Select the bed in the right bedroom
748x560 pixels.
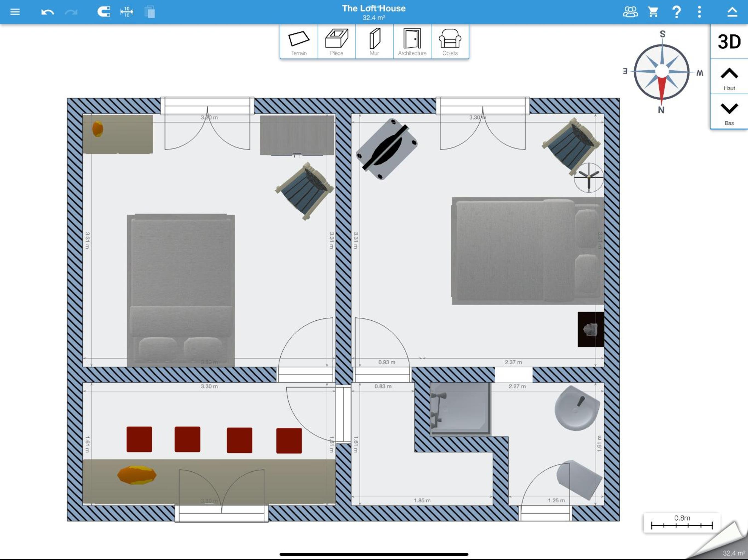[528, 251]
